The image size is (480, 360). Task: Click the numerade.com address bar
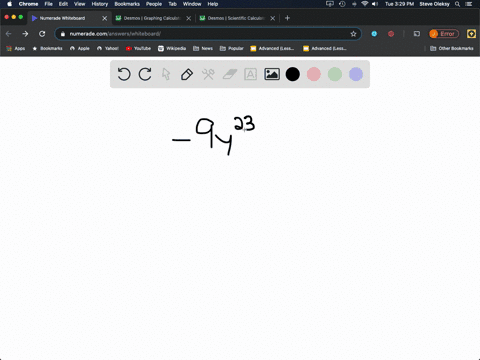pos(208,34)
